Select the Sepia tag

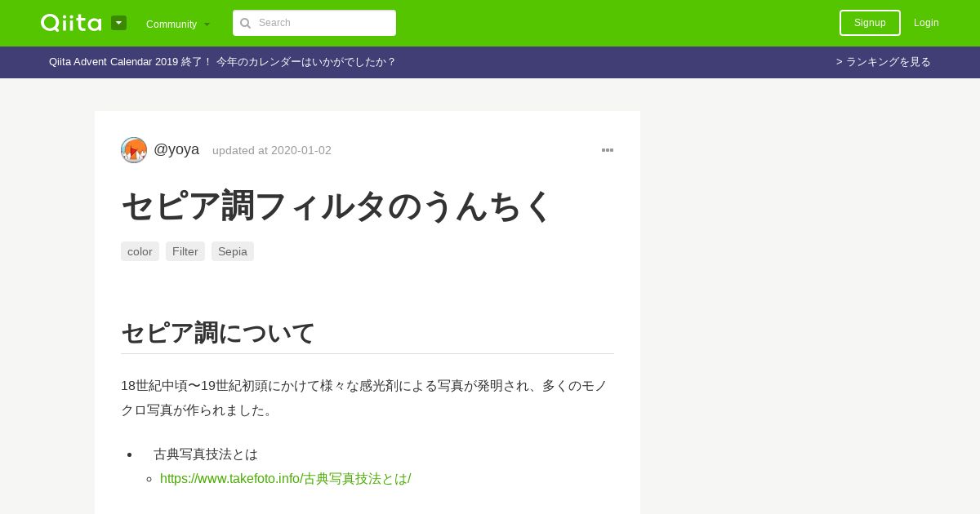pos(233,251)
